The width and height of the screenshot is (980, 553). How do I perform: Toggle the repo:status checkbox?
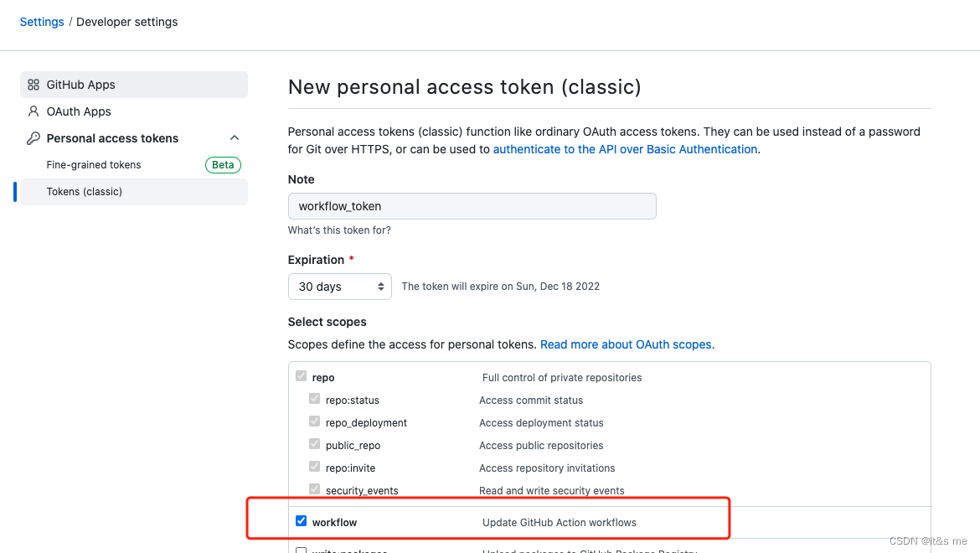[x=314, y=399]
